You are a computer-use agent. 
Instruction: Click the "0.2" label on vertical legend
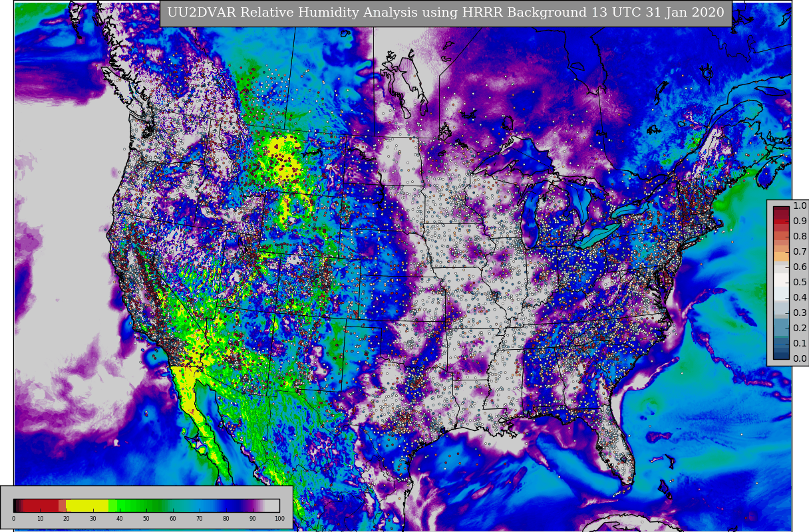800,328
